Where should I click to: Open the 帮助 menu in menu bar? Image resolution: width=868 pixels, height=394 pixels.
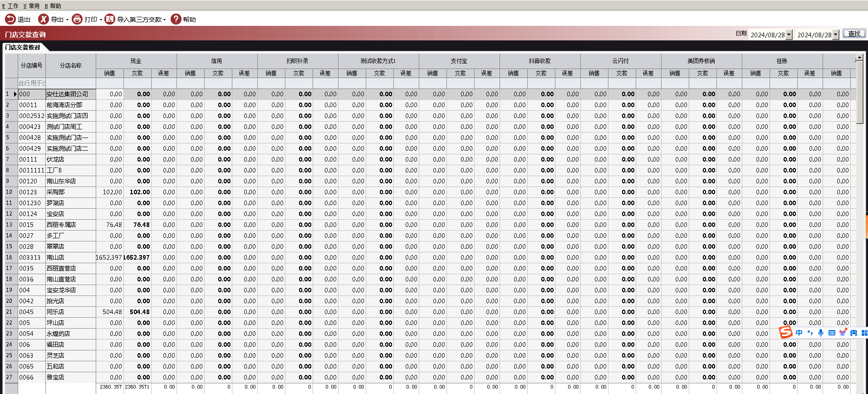click(53, 6)
